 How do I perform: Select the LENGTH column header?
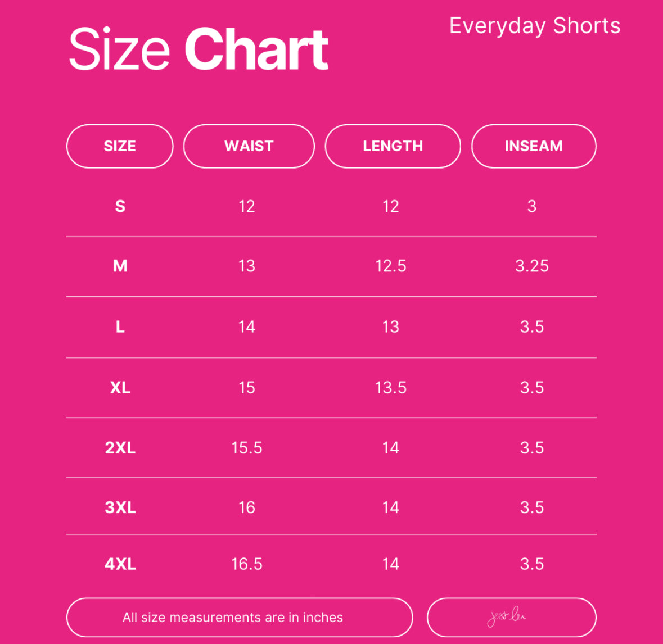(393, 146)
